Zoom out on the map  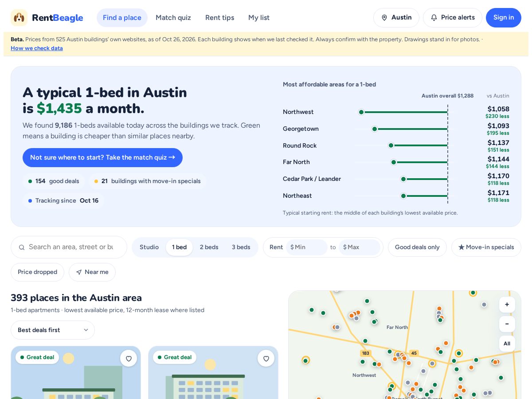(507, 324)
